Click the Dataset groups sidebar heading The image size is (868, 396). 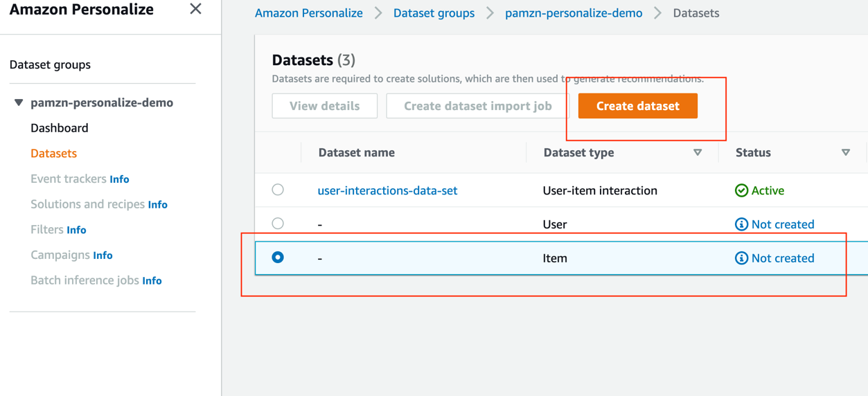pyautogui.click(x=50, y=64)
